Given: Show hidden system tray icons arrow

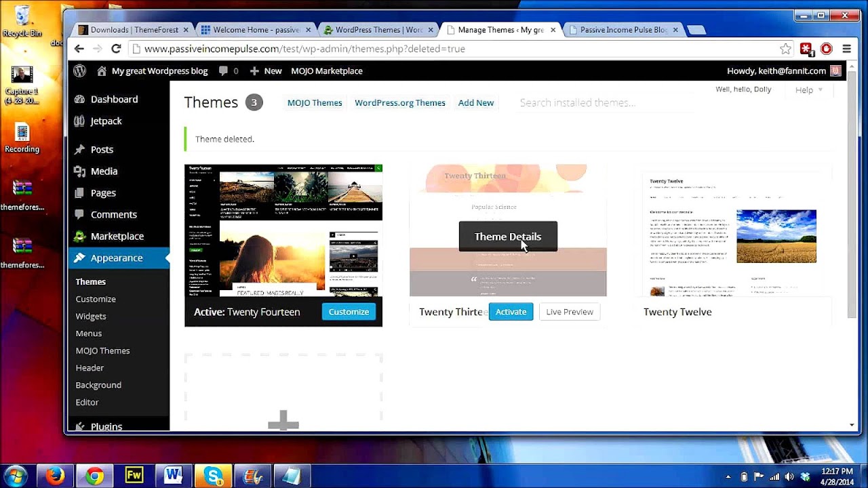Looking at the screenshot, I should point(728,476).
